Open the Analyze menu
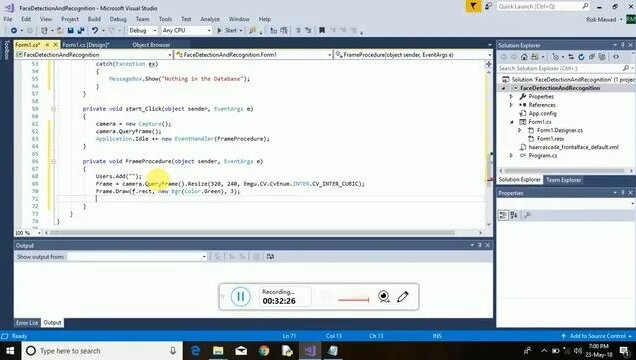The width and height of the screenshot is (636, 360). (x=210, y=19)
